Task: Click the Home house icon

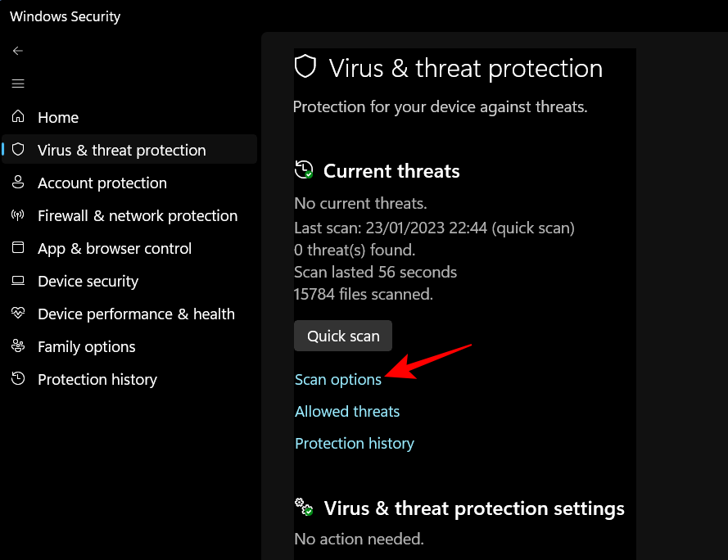Action: tap(18, 117)
